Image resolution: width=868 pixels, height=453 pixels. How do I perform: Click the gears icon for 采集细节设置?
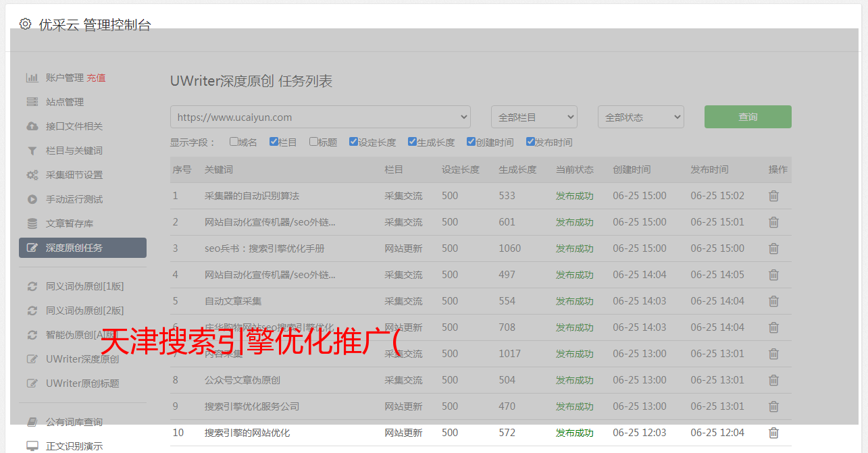[32, 175]
